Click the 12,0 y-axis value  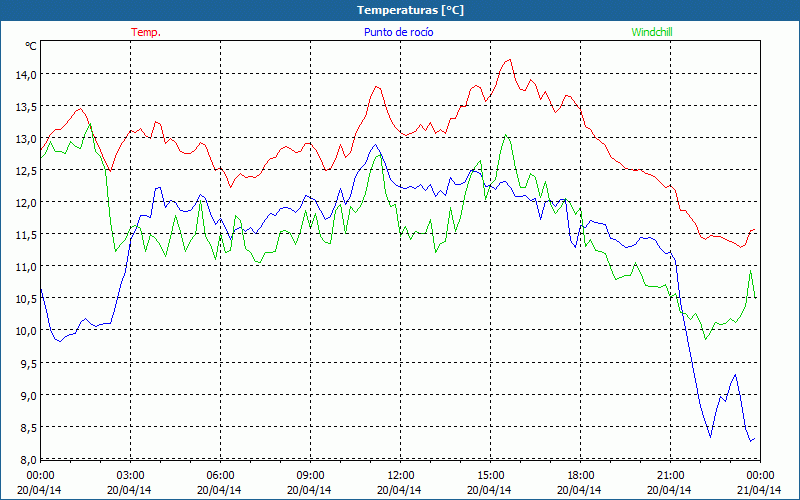tap(26, 203)
